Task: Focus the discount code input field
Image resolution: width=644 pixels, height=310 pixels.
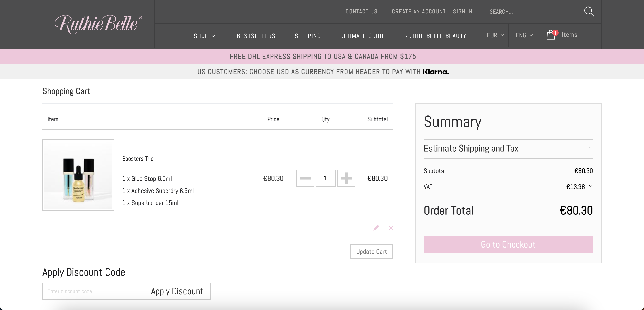Action: (x=93, y=291)
